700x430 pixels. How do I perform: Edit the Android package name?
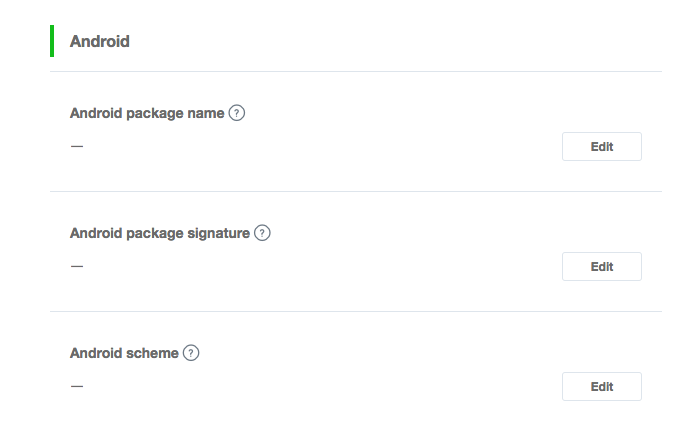click(602, 146)
